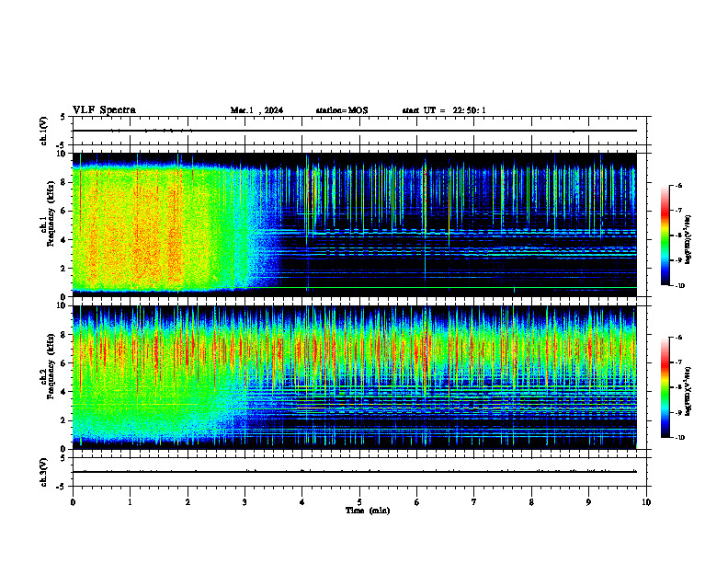Screen dimensions: 728x563
Task: Click the ch.1(V) axis label at top
Action: click(x=43, y=131)
